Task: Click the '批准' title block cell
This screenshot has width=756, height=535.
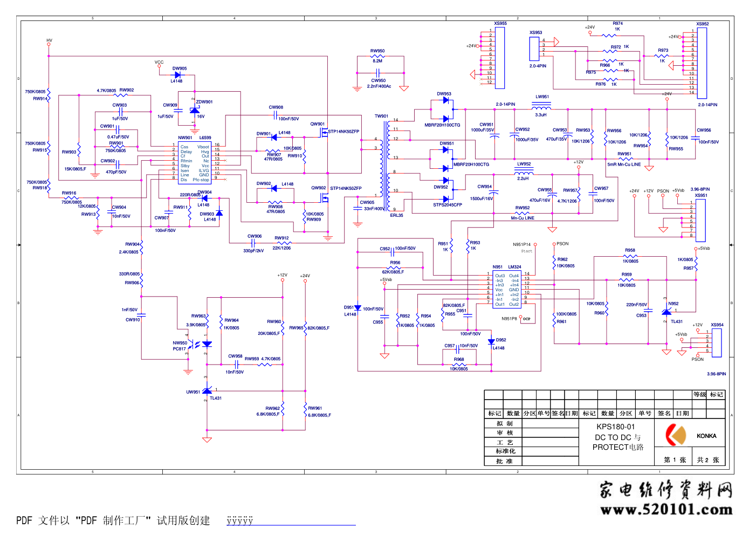Action: (504, 461)
